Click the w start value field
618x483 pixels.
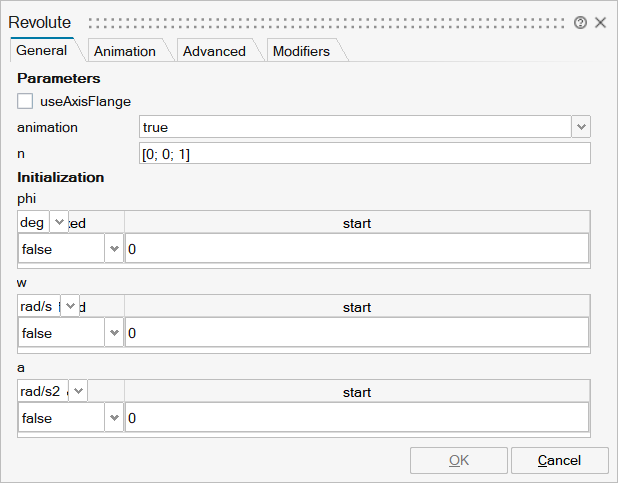(x=356, y=333)
